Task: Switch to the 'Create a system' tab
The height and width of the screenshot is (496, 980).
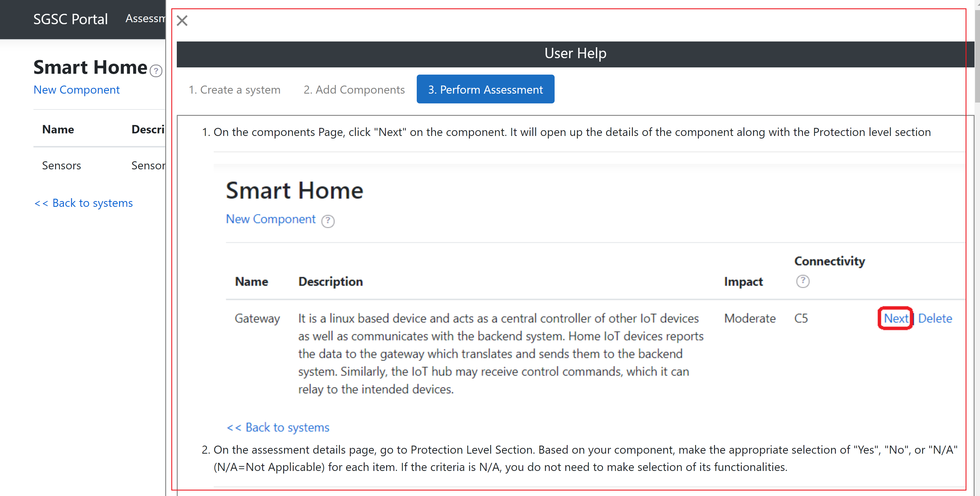Action: click(234, 90)
